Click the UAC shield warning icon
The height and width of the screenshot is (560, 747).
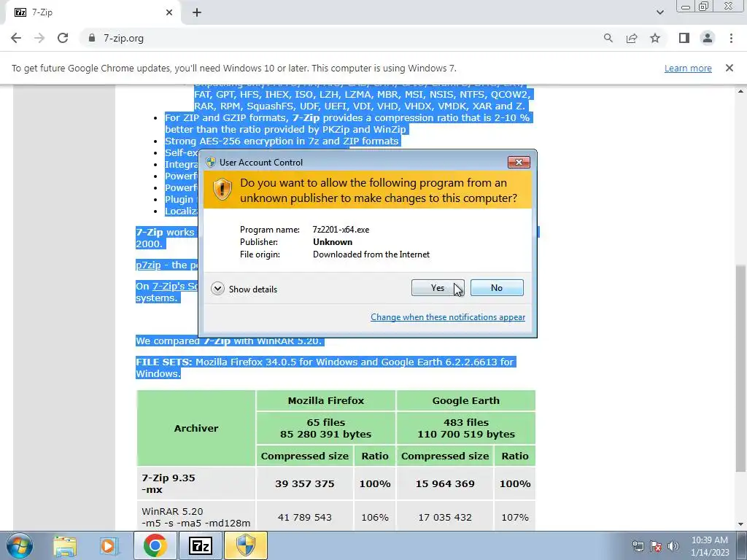point(222,189)
